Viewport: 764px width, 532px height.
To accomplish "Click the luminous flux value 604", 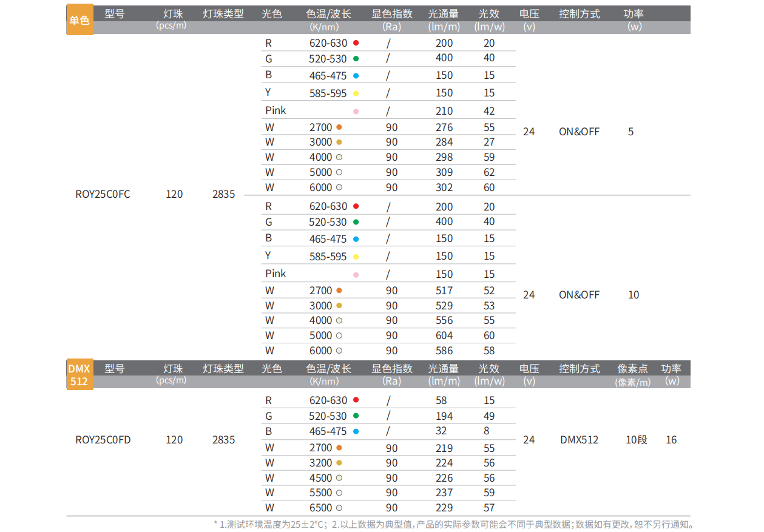I will pos(444,335).
